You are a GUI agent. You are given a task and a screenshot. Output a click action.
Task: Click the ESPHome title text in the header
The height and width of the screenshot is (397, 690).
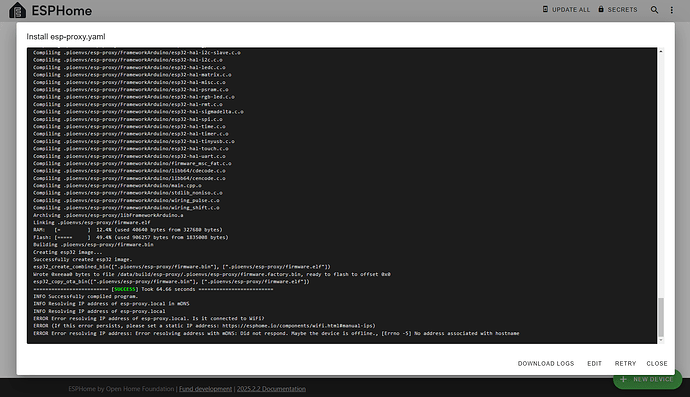click(x=62, y=11)
